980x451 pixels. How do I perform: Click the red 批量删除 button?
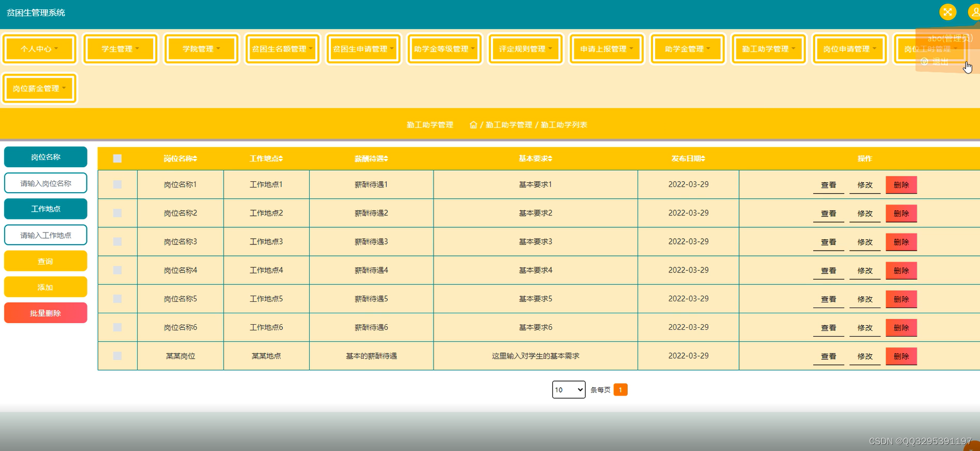(46, 313)
